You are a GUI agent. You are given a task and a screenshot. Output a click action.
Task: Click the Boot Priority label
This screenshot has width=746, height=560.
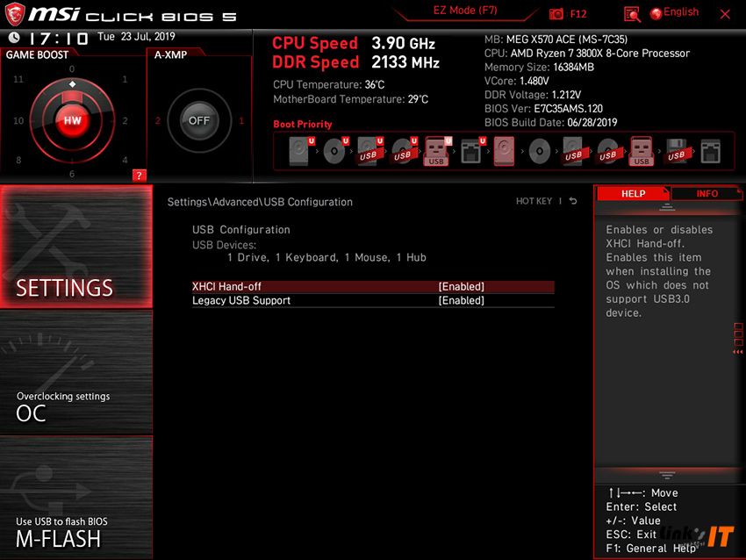coord(303,124)
